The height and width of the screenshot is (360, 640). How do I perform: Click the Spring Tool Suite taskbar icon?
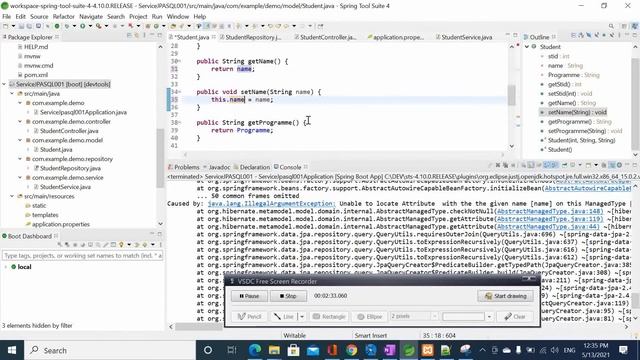(409, 350)
